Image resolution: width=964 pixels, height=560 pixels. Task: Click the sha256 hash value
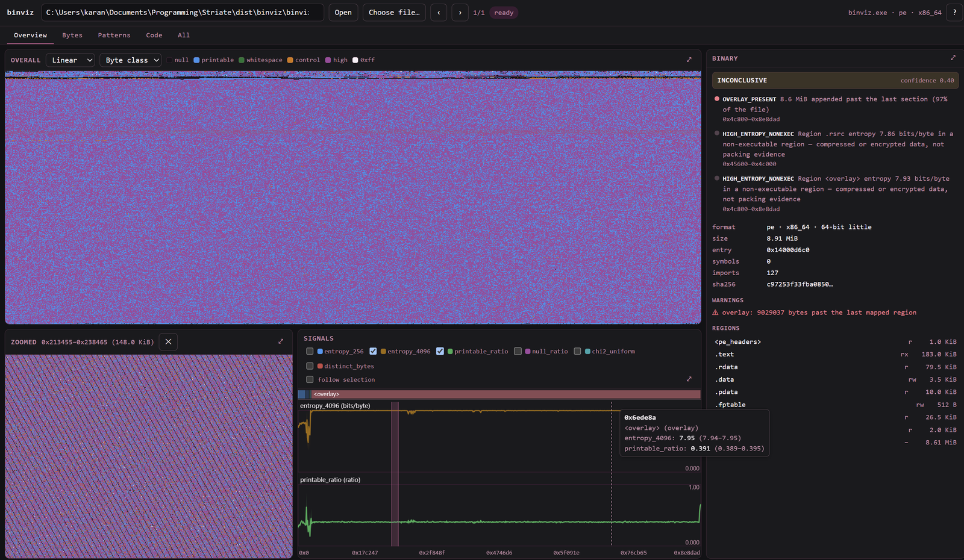tap(800, 284)
